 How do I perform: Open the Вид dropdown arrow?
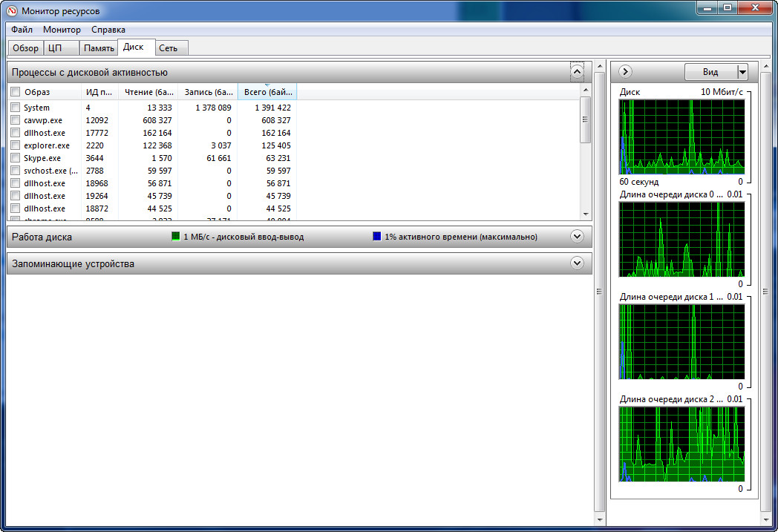(x=742, y=73)
